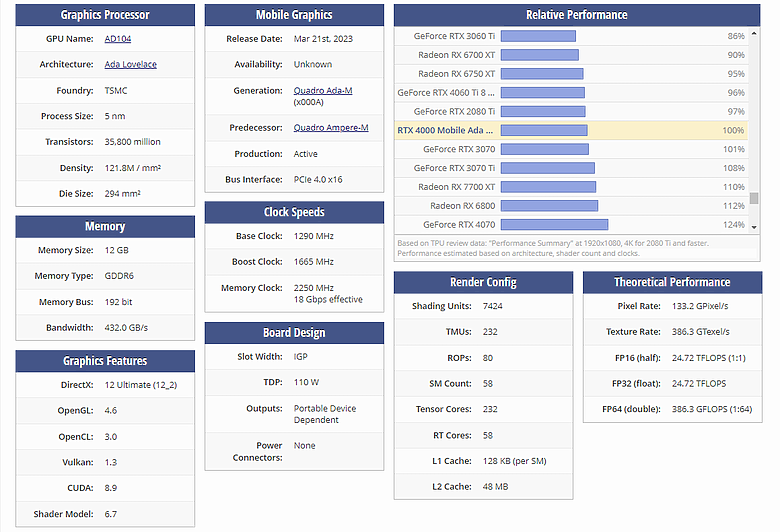Viewport: 780px width, 532px height.
Task: Click the 80 ROPs value
Action: click(x=488, y=358)
